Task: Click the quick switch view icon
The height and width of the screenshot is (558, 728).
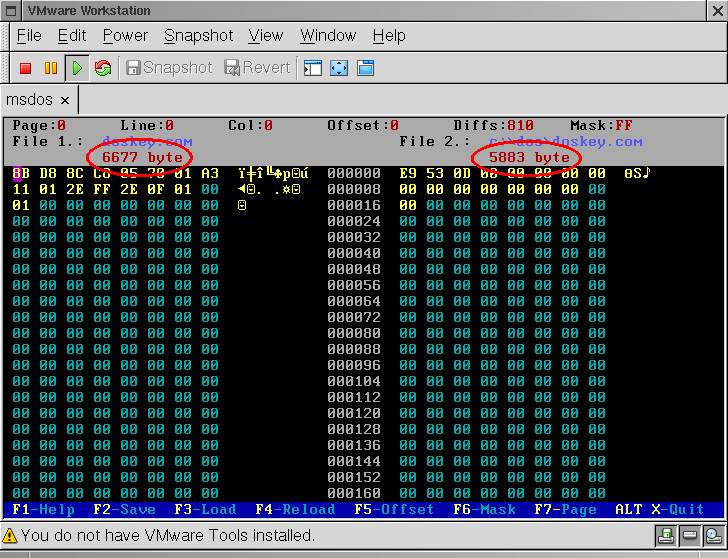Action: click(365, 68)
